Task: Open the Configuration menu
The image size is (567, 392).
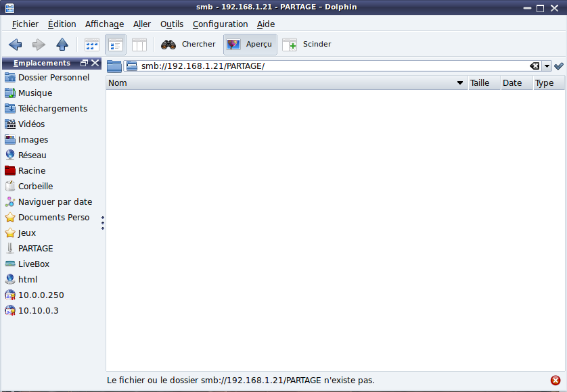Action: click(x=220, y=24)
